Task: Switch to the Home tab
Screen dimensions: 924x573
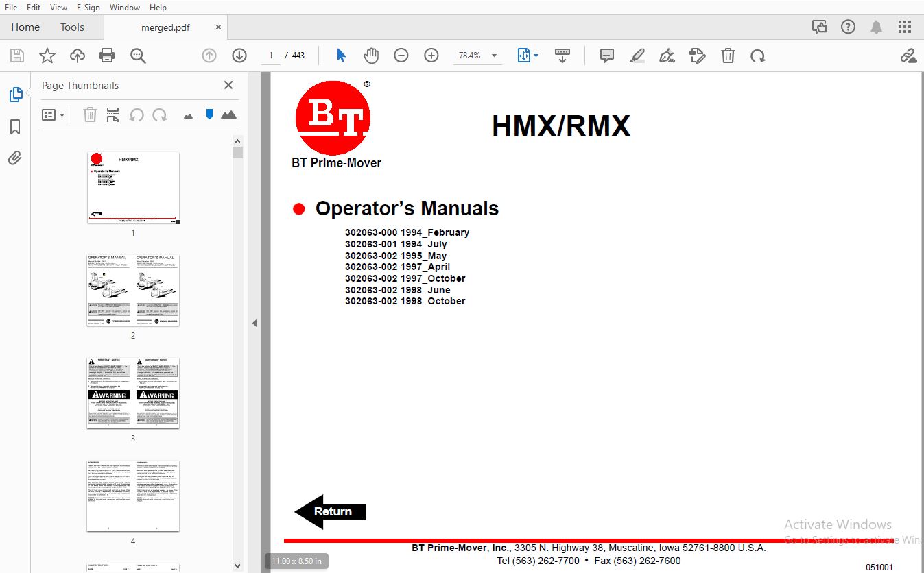Action: [25, 27]
